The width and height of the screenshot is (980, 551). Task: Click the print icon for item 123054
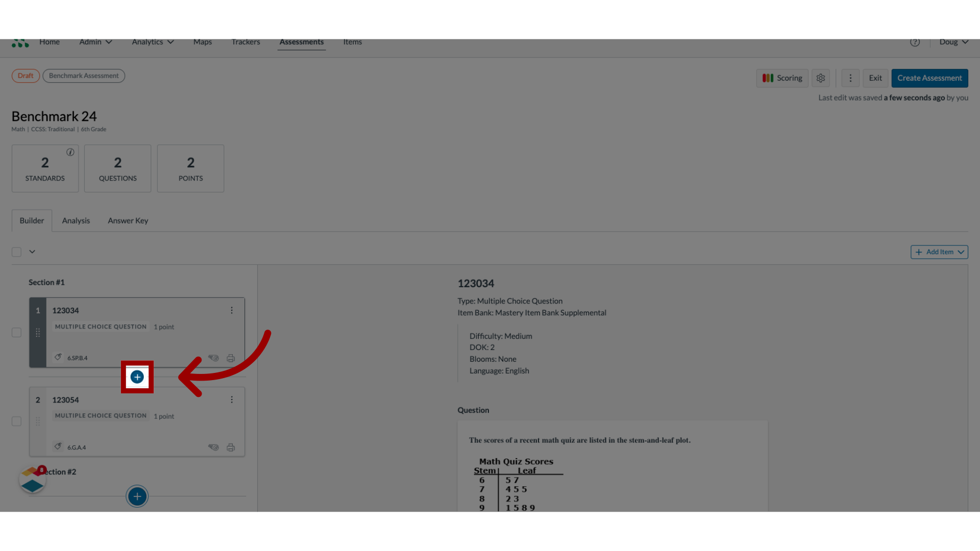point(231,447)
